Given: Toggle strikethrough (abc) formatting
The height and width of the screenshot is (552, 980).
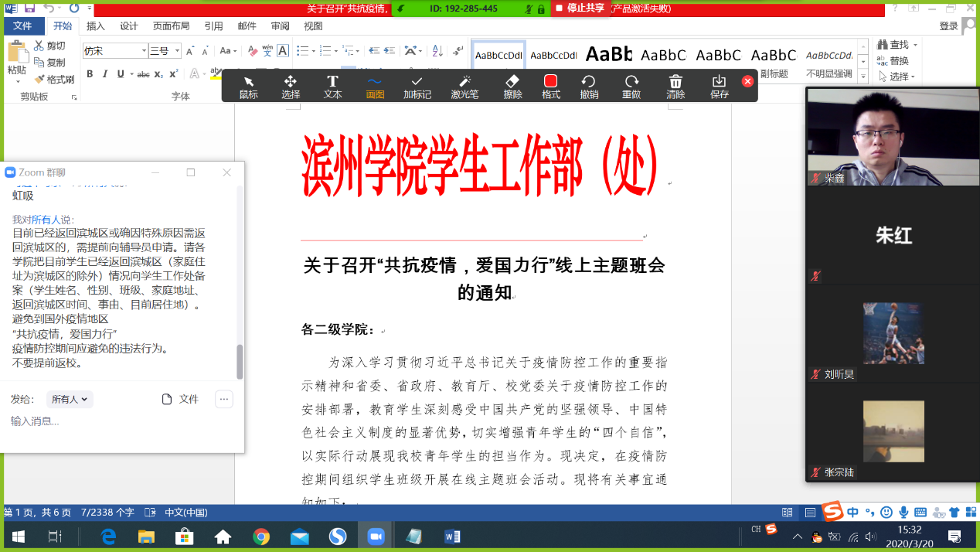Looking at the screenshot, I should pyautogui.click(x=143, y=74).
